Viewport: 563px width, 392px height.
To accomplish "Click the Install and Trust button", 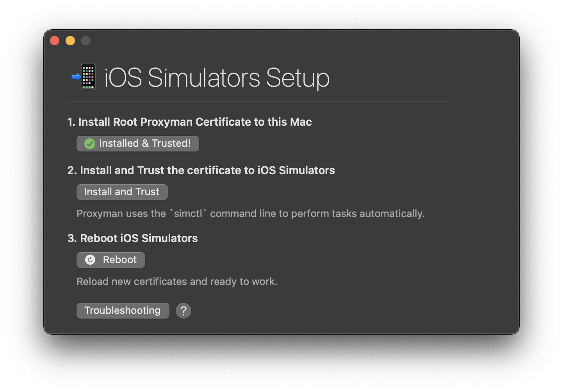I will pos(122,192).
